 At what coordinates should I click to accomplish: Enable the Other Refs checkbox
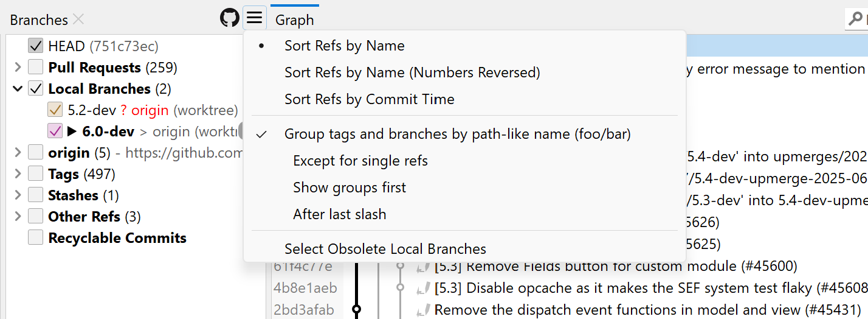click(35, 216)
